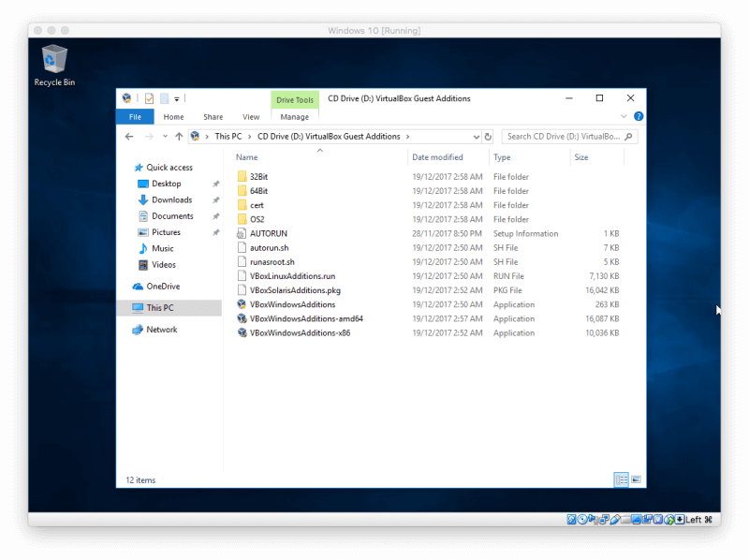
Task: Select the 64Bit folder name
Action: tap(259, 191)
